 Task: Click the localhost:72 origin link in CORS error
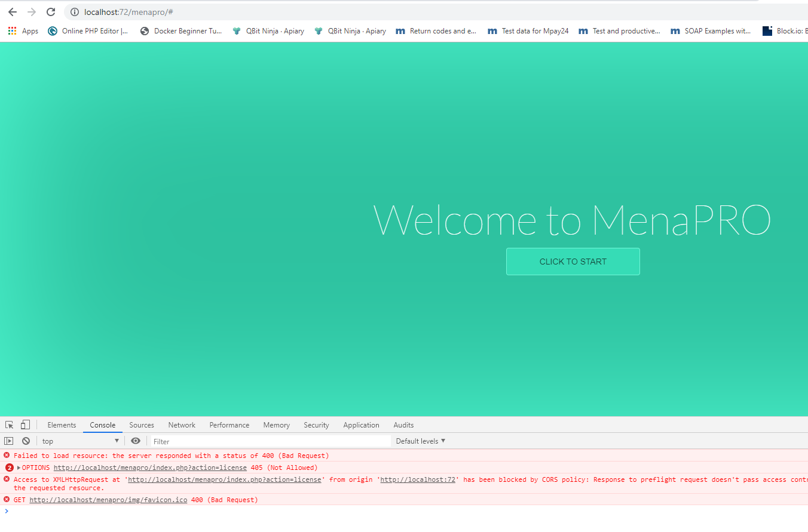pos(418,479)
